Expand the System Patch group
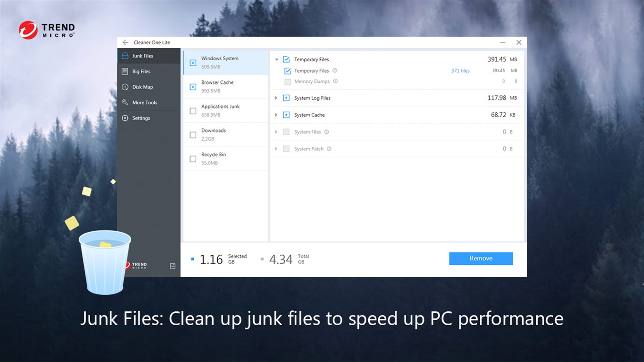 pos(276,149)
